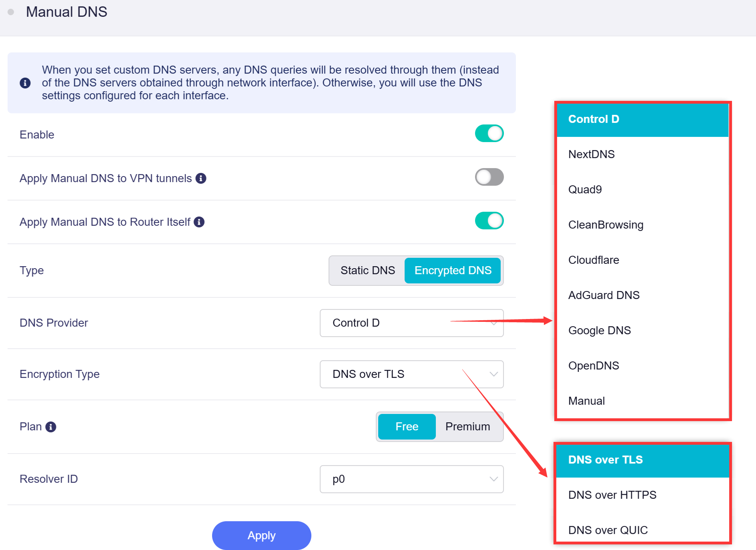The height and width of the screenshot is (550, 756).
Task: Pick NextDNS from provider list
Action: point(642,155)
